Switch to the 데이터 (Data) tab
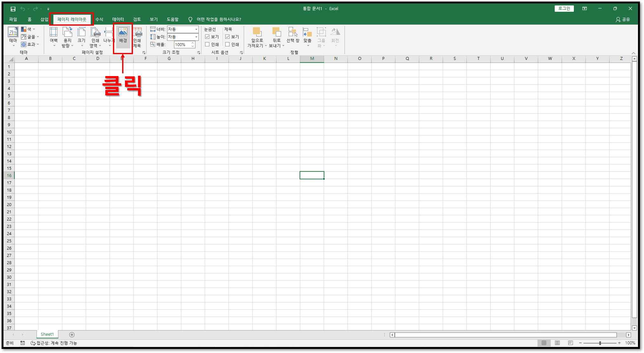 (x=118, y=19)
